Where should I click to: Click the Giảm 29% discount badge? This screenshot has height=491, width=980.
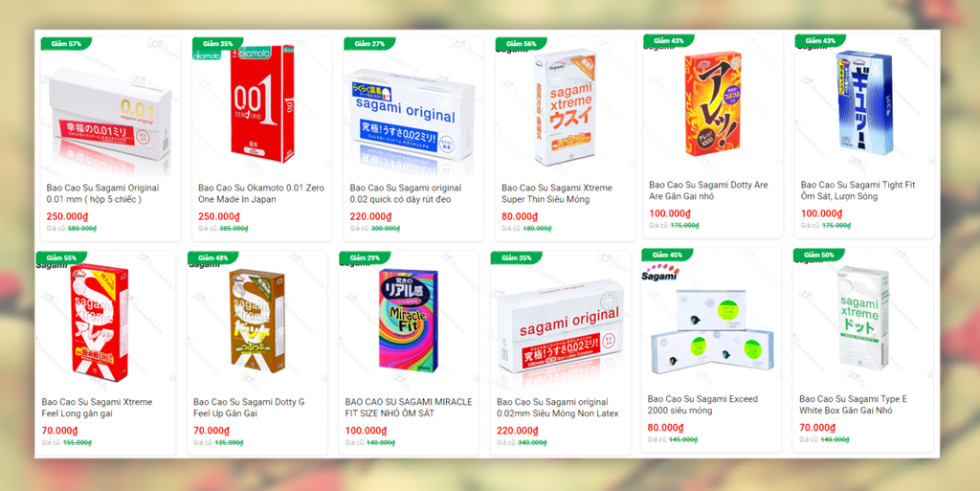[x=365, y=258]
